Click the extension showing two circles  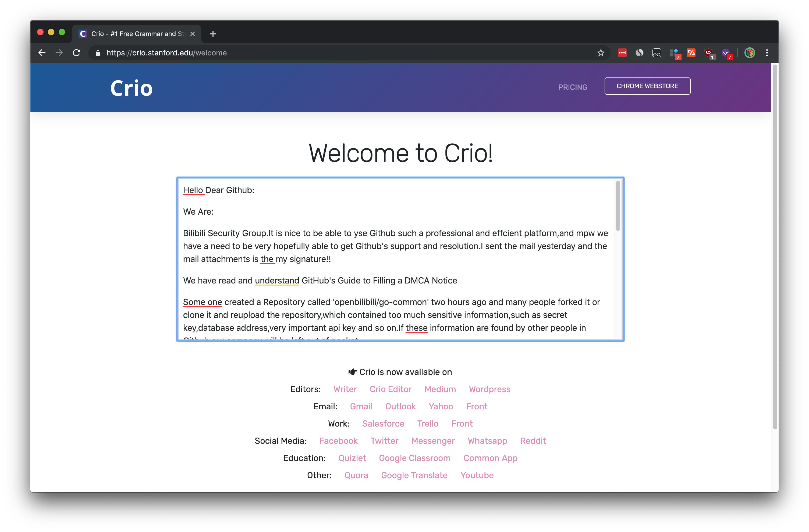(x=657, y=53)
